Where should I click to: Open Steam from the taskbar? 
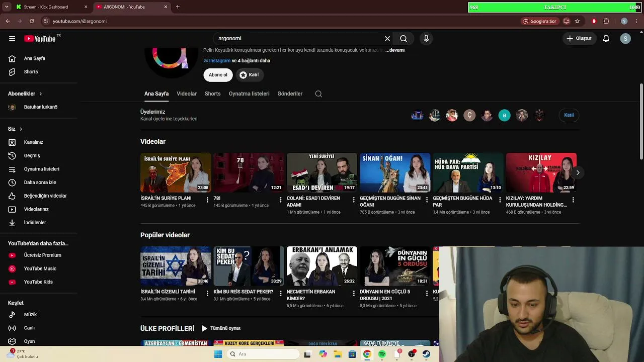(x=426, y=354)
